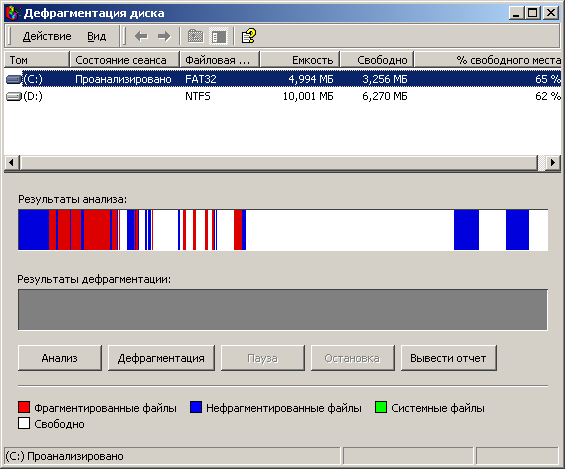Click the status bar (C:) Проанализировано text
The height and width of the screenshot is (469, 565).
point(64,456)
